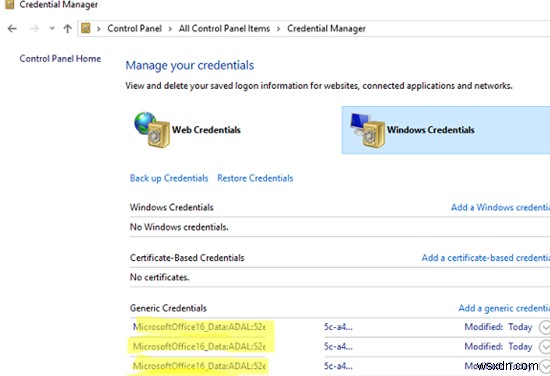550x376 pixels.
Task: Click Add a certificate-based credential link
Action: [x=485, y=258]
